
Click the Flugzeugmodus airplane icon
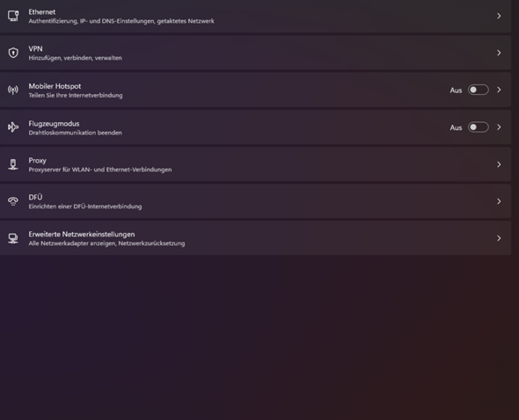[13, 127]
